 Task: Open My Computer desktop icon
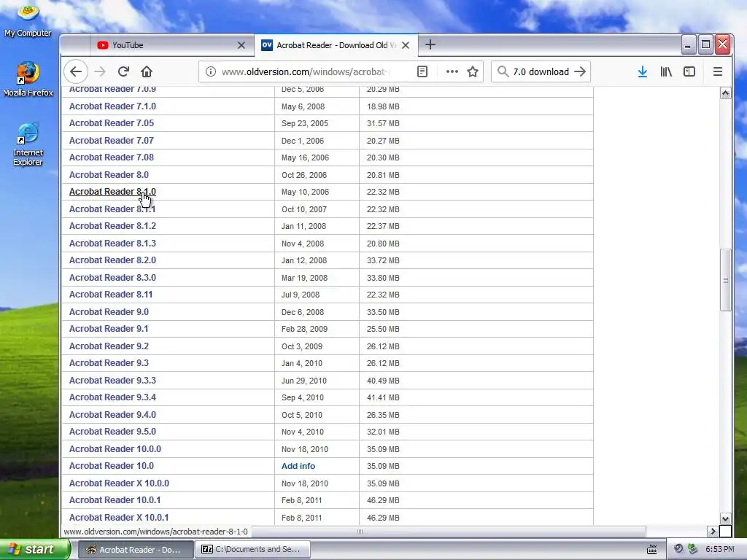28,21
